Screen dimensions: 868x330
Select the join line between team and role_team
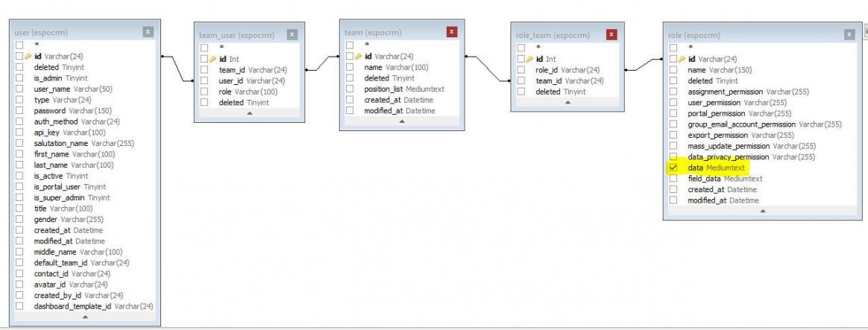tap(488, 64)
